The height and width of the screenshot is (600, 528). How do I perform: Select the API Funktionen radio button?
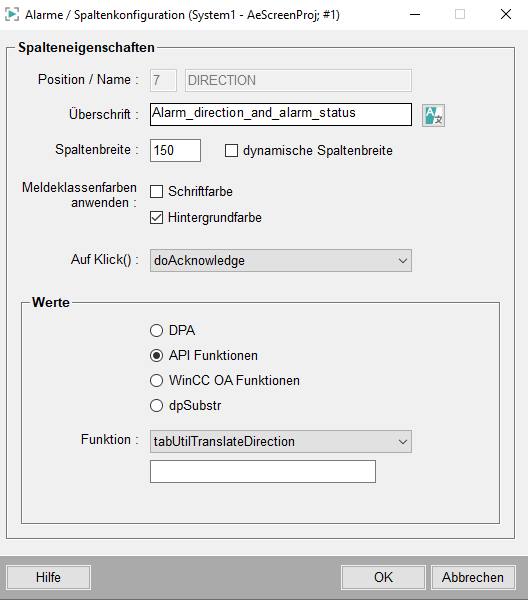click(x=156, y=355)
